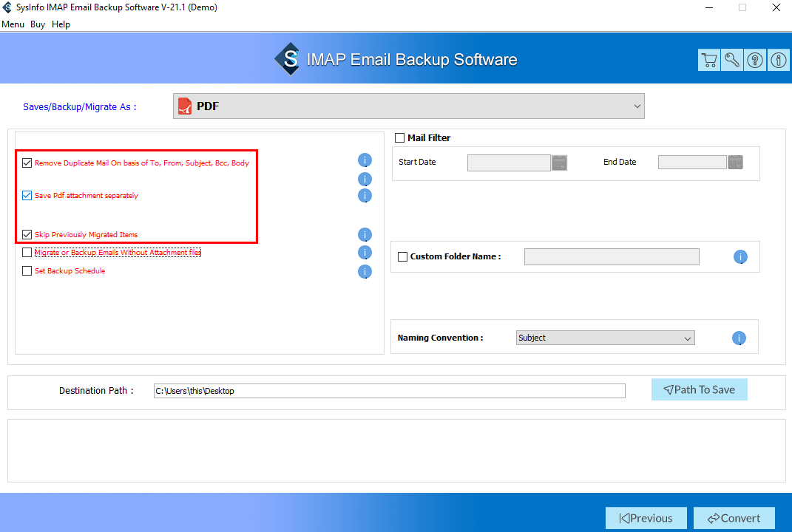This screenshot has height=532, width=792.
Task: Open the Help menu
Action: (61, 24)
